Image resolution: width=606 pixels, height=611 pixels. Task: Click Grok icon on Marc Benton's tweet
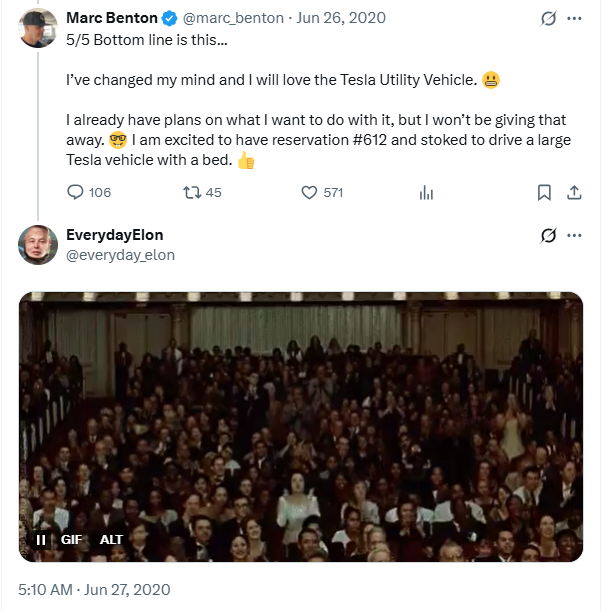(547, 18)
